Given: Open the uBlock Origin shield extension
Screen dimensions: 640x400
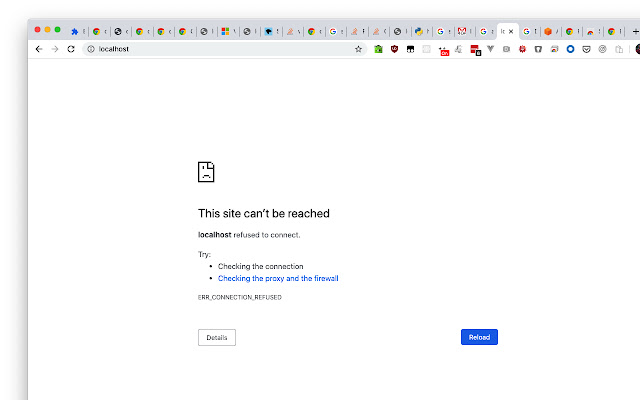Looking at the screenshot, I should click(x=394, y=49).
